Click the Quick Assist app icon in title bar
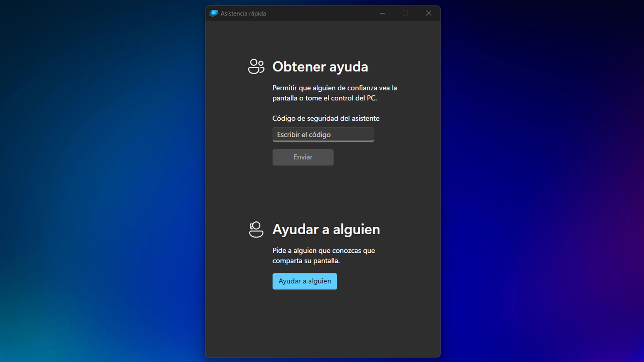The image size is (644, 362). pos(213,13)
